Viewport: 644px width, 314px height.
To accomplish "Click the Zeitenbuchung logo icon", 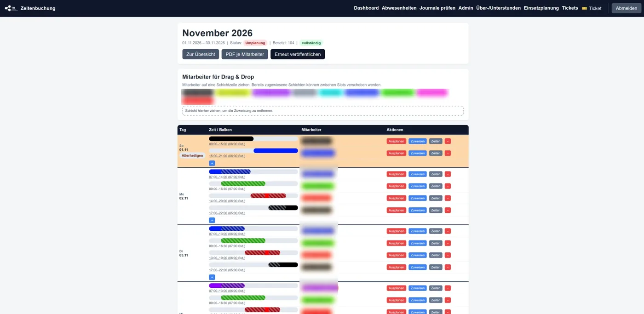I will click(x=11, y=8).
